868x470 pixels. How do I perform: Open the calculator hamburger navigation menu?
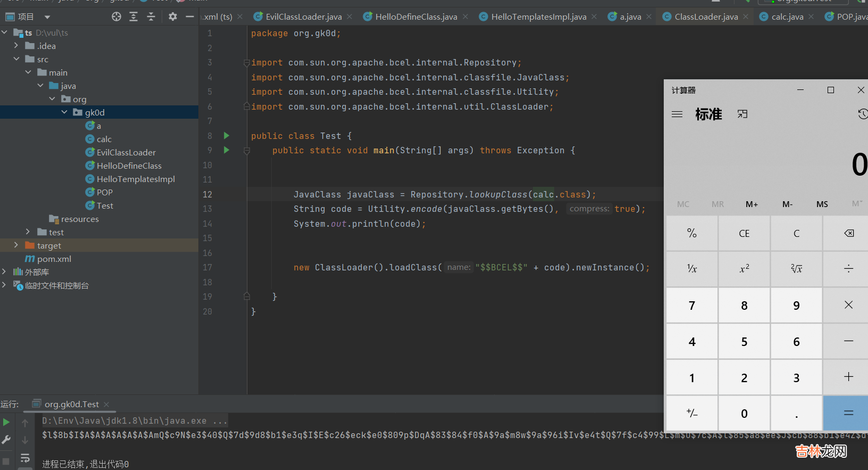(677, 114)
